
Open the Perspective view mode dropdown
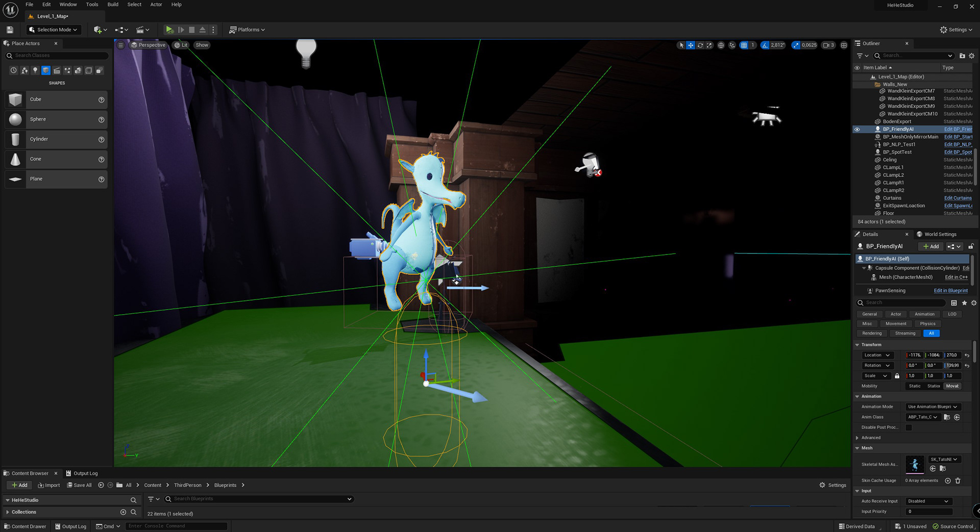point(148,45)
